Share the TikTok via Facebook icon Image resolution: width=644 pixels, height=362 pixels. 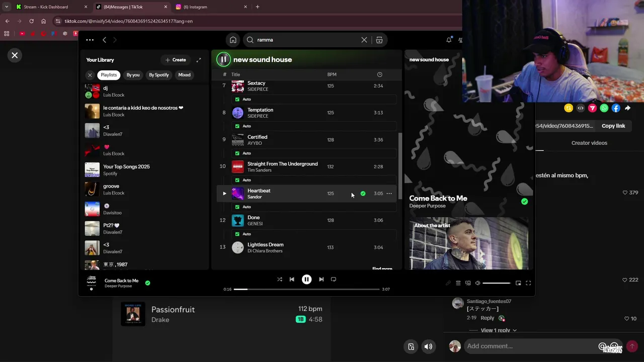(x=616, y=108)
